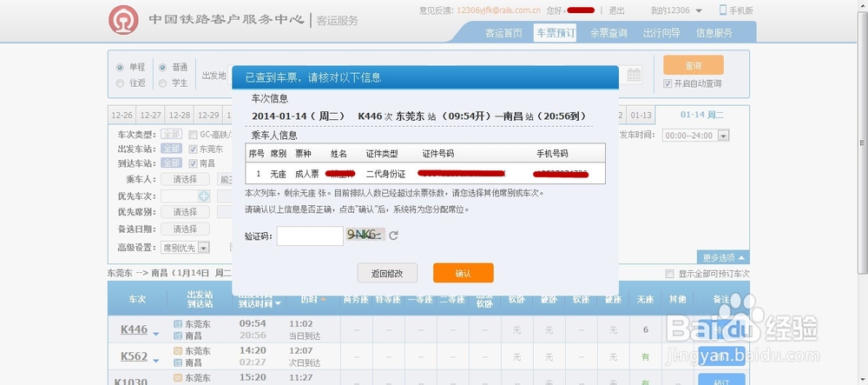Click the 无座 count 6 for K446
The height and width of the screenshot is (385, 868).
(646, 330)
